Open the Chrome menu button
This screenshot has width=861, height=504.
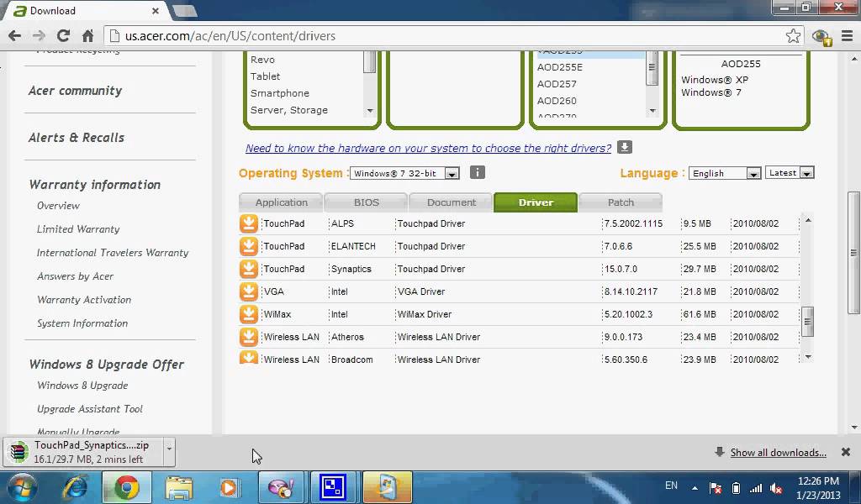[848, 36]
